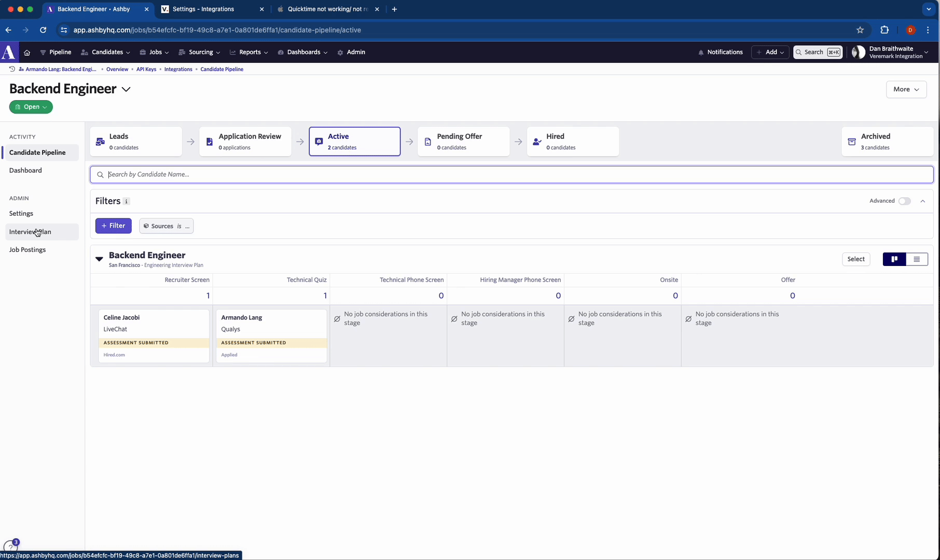The image size is (940, 560).
Task: Open the Reports menu
Action: click(249, 52)
